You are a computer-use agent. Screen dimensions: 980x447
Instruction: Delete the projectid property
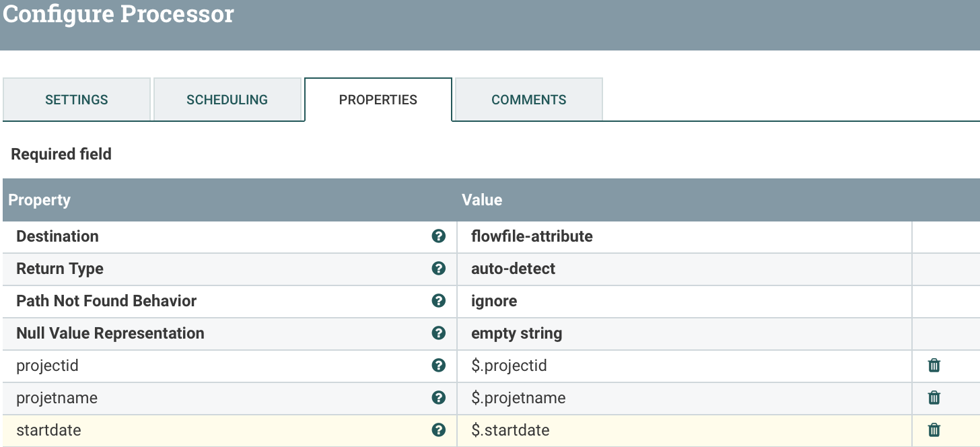[x=934, y=366]
